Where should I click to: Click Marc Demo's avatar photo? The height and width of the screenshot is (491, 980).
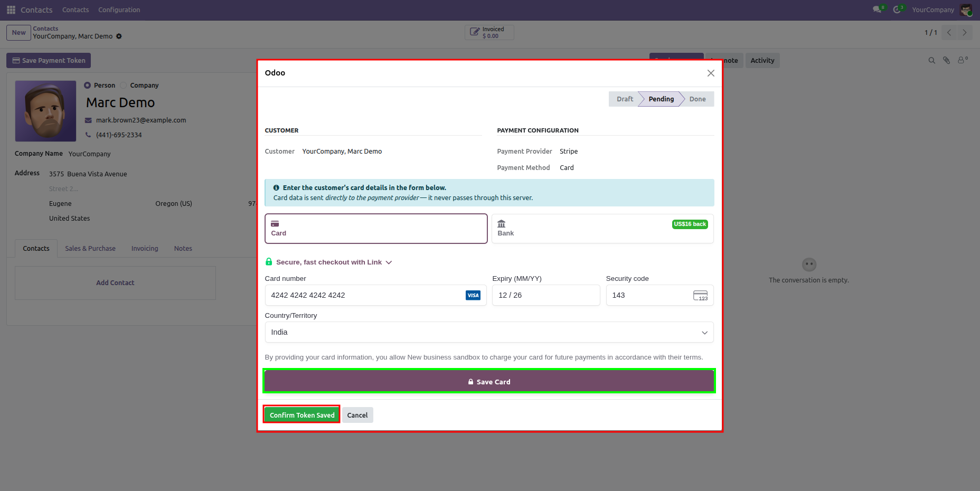(x=46, y=111)
